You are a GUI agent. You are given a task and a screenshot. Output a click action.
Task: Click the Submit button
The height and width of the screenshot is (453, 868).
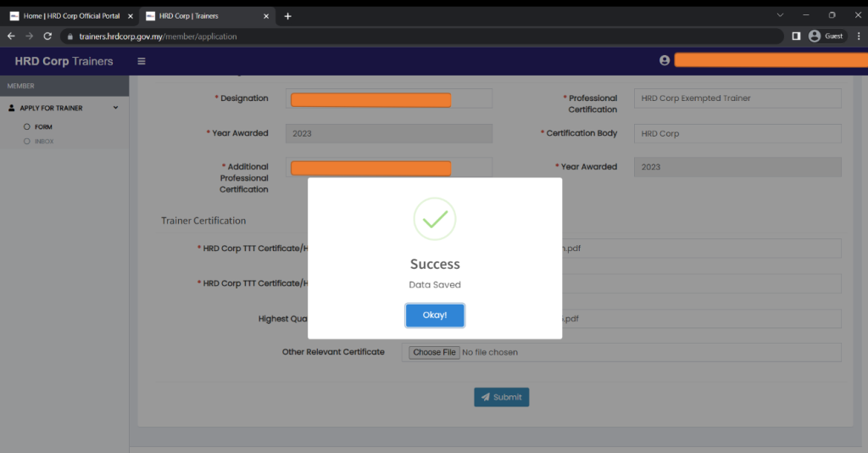[x=501, y=397]
